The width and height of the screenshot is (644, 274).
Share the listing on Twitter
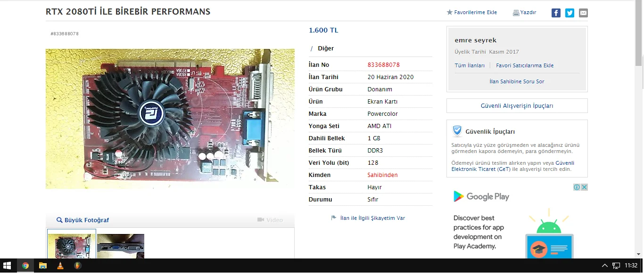(570, 13)
